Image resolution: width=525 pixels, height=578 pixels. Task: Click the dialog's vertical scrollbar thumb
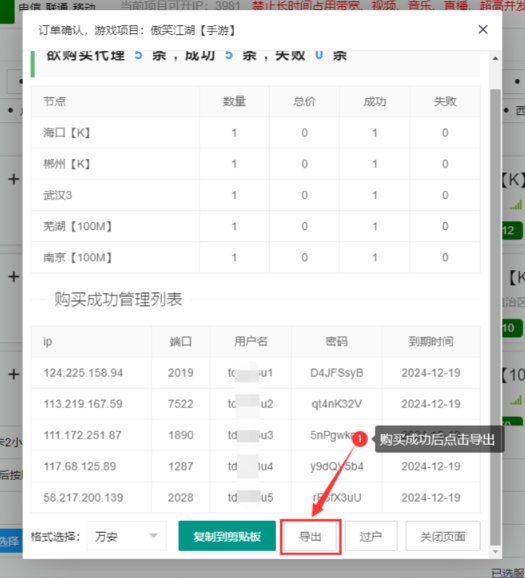(496, 316)
